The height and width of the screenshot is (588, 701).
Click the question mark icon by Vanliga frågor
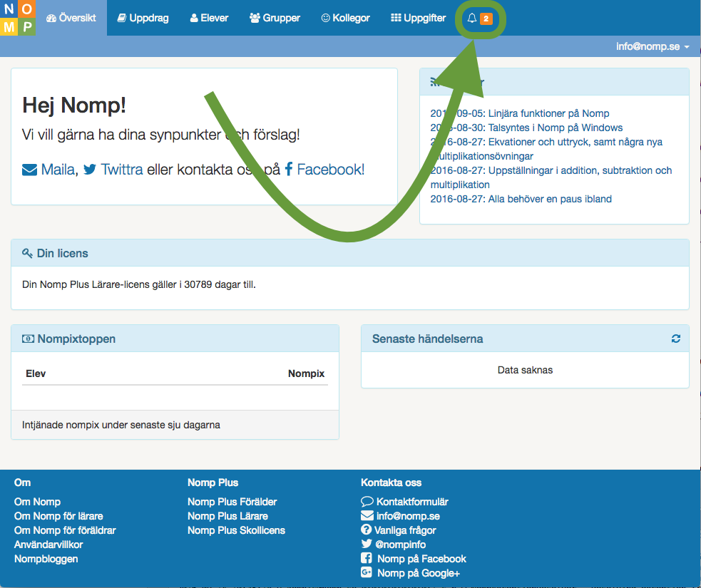(366, 530)
